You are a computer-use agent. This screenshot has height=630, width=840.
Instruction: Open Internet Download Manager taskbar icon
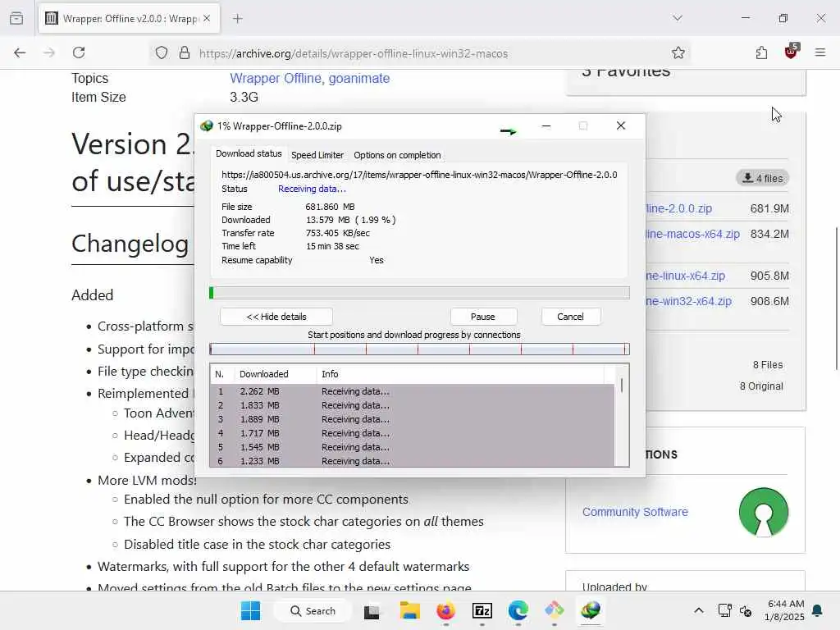click(591, 610)
